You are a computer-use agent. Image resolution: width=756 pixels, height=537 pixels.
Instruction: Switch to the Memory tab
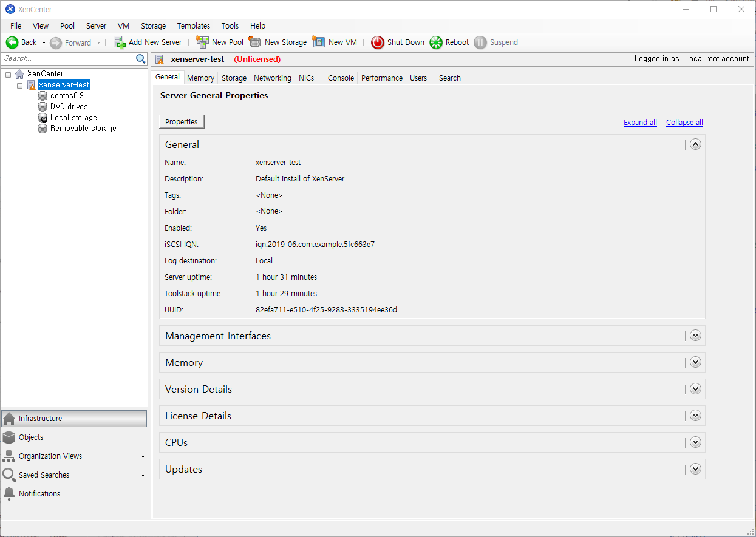tap(200, 78)
